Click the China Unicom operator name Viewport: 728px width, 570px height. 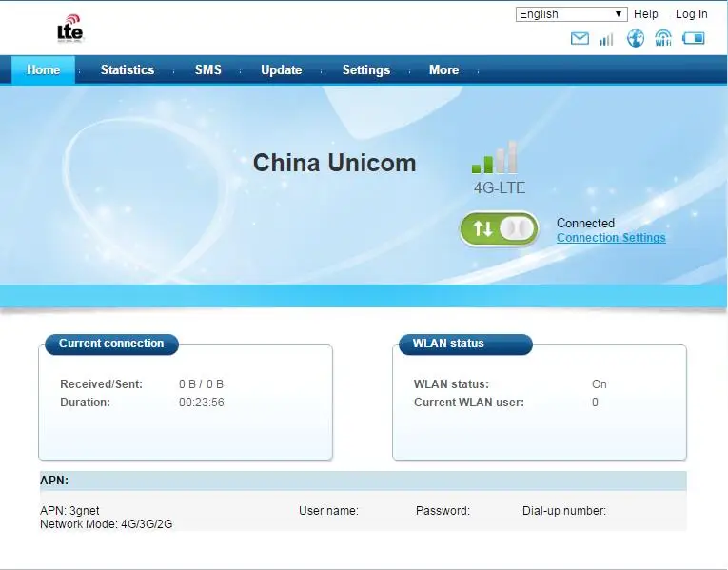[x=334, y=163]
